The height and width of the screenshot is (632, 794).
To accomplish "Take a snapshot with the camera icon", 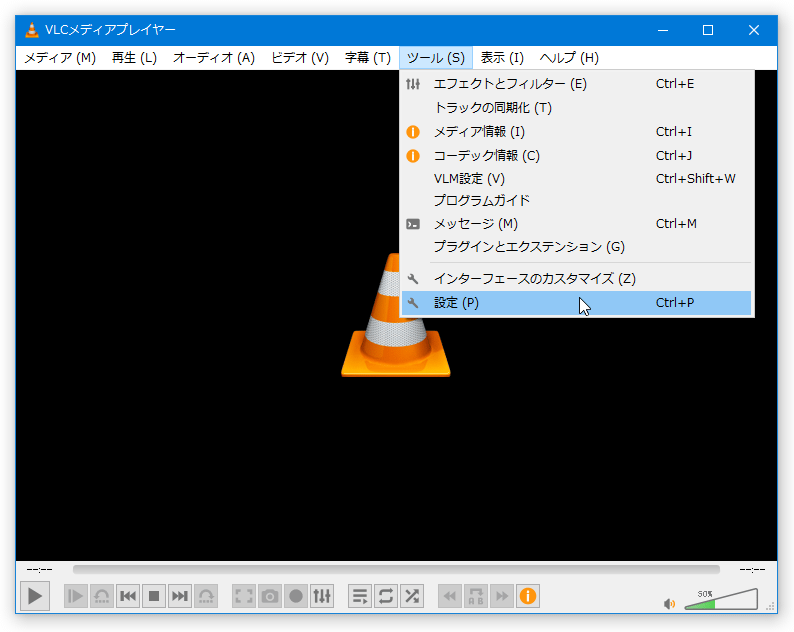I will [270, 596].
